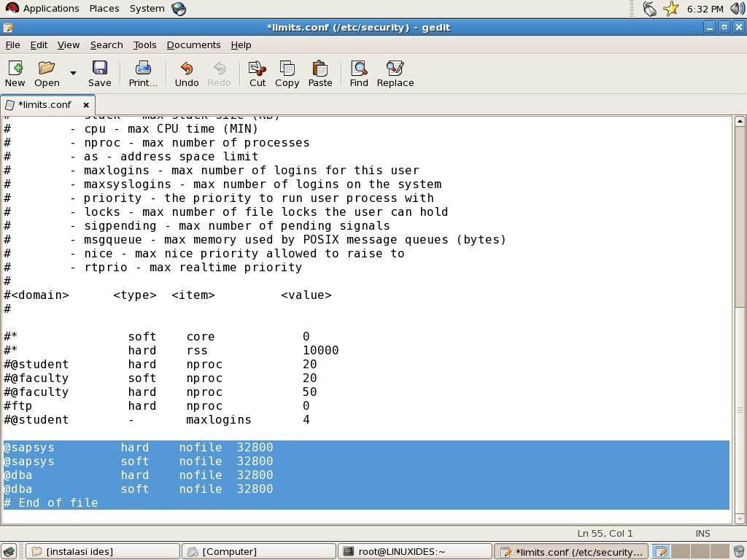The image size is (747, 560).
Task: Cut the selected text
Action: tap(257, 74)
